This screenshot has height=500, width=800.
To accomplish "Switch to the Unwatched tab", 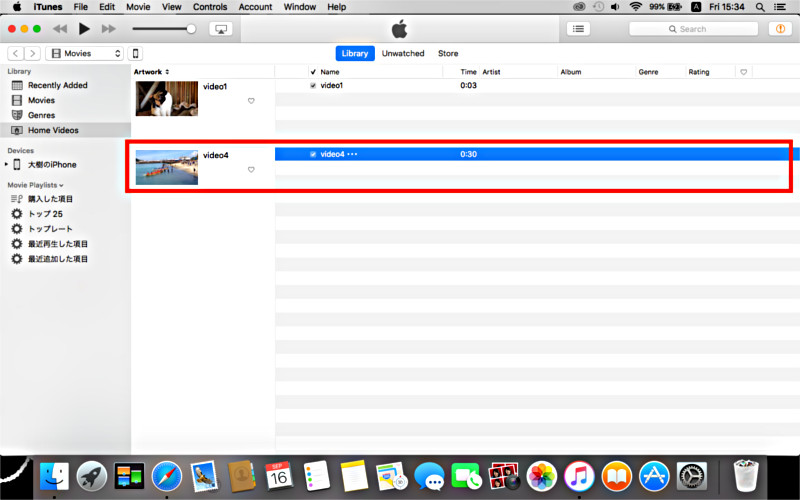I will pyautogui.click(x=402, y=53).
